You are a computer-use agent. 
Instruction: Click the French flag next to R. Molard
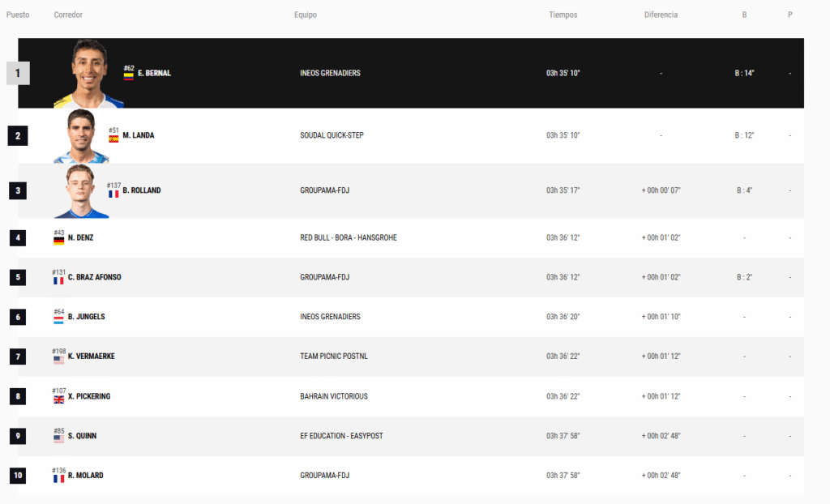[x=58, y=479]
